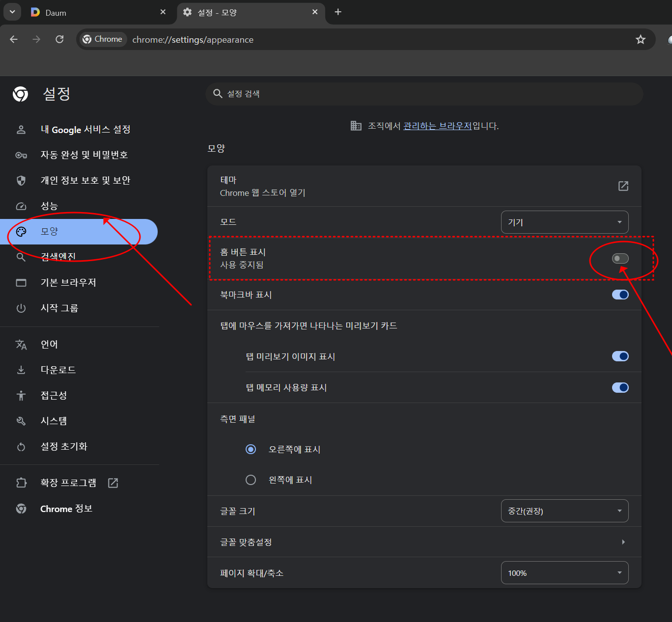This screenshot has width=672, height=622.
Task: Click the 측면 패널 section label
Action: point(238,419)
